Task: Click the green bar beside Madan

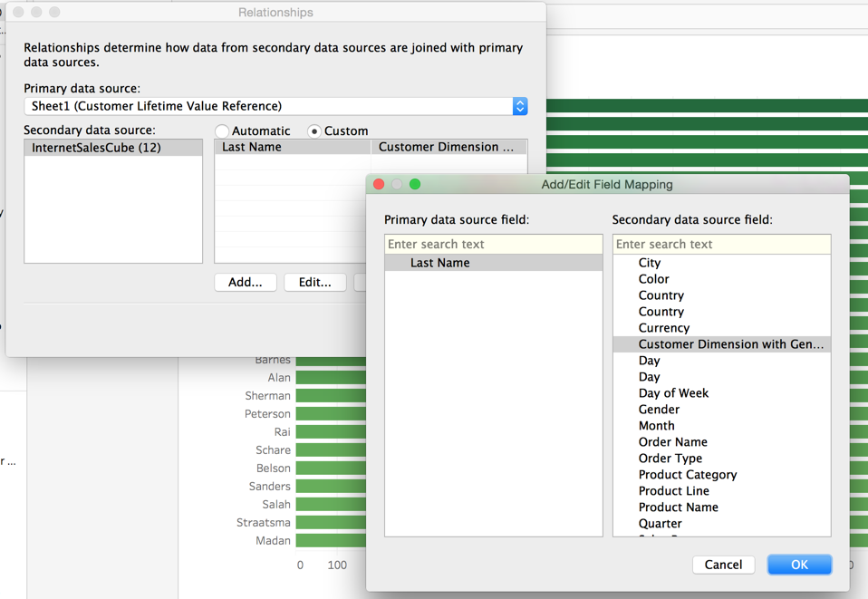Action: pyautogui.click(x=331, y=541)
